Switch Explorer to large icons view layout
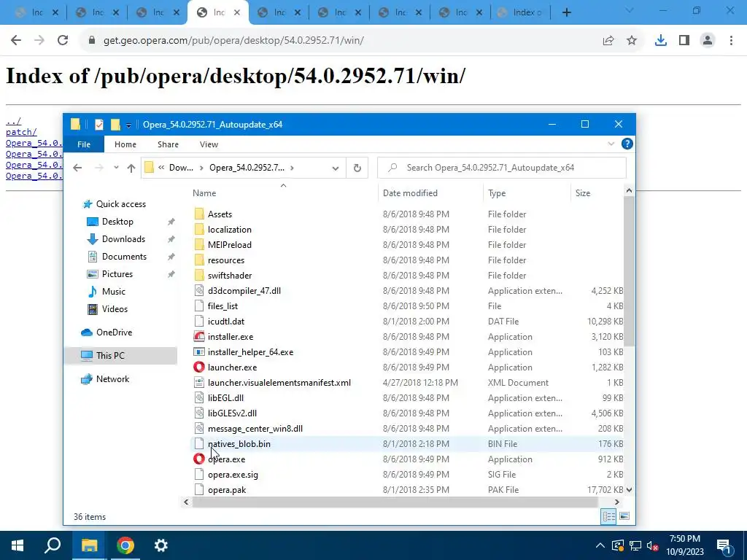The height and width of the screenshot is (560, 747). [x=624, y=516]
